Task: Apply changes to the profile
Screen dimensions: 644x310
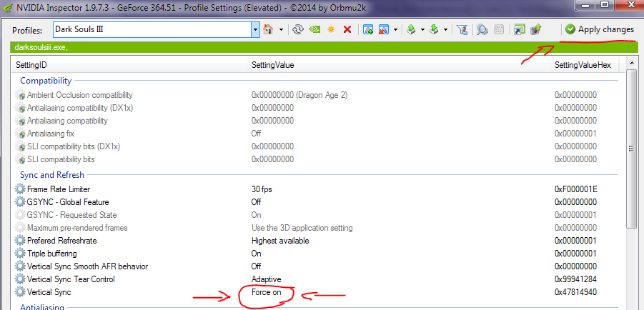Action: point(599,29)
